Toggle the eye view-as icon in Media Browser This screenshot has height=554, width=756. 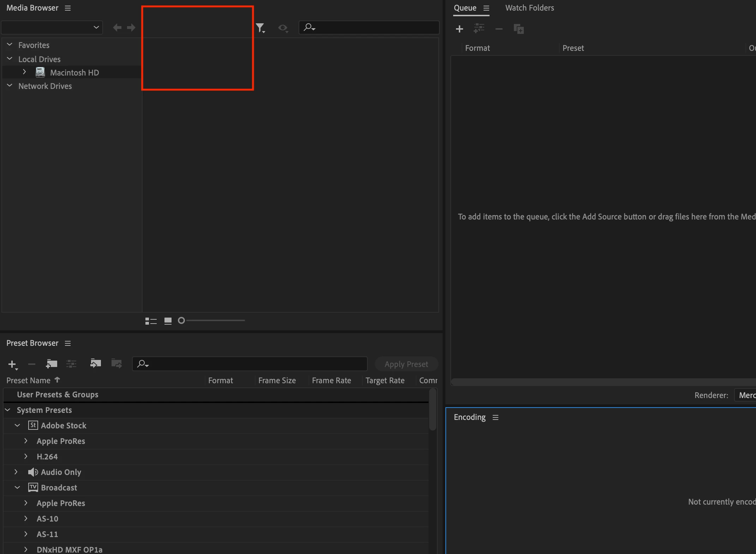[x=283, y=28]
